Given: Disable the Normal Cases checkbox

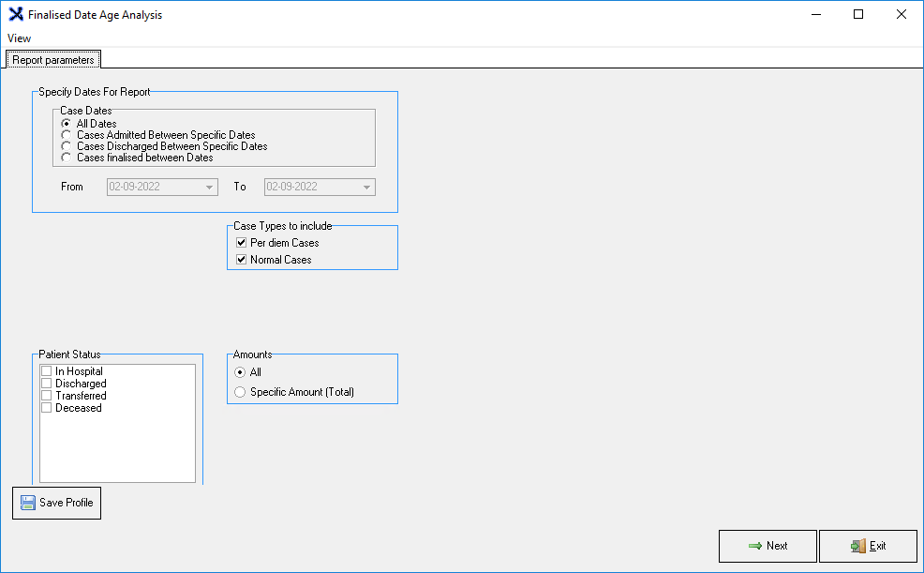Looking at the screenshot, I should [x=242, y=260].
